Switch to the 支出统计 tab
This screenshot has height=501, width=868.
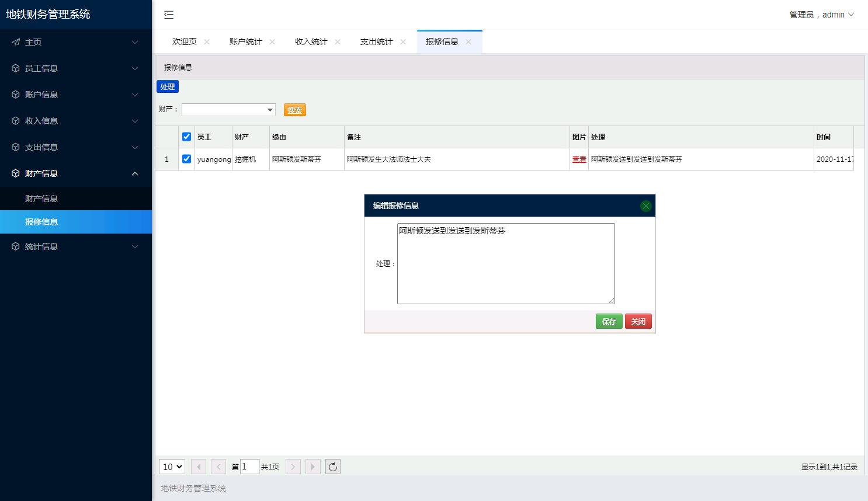coord(377,41)
